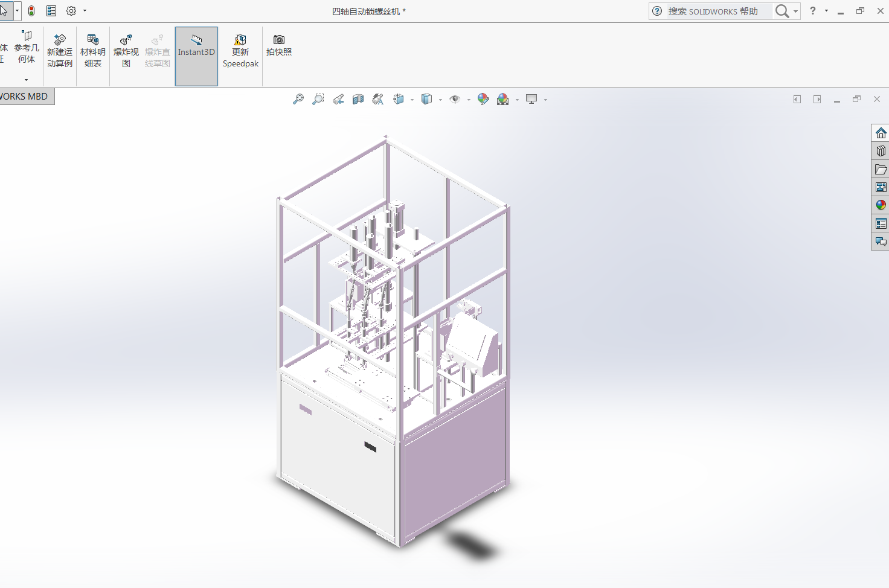
Task: Expand the View Orientation dropdown arrow
Action: (412, 100)
